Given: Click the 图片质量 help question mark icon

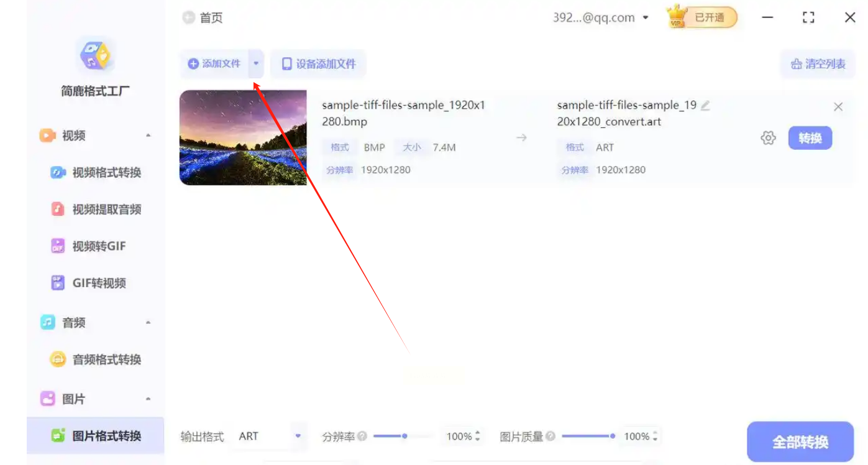Looking at the screenshot, I should [x=550, y=436].
